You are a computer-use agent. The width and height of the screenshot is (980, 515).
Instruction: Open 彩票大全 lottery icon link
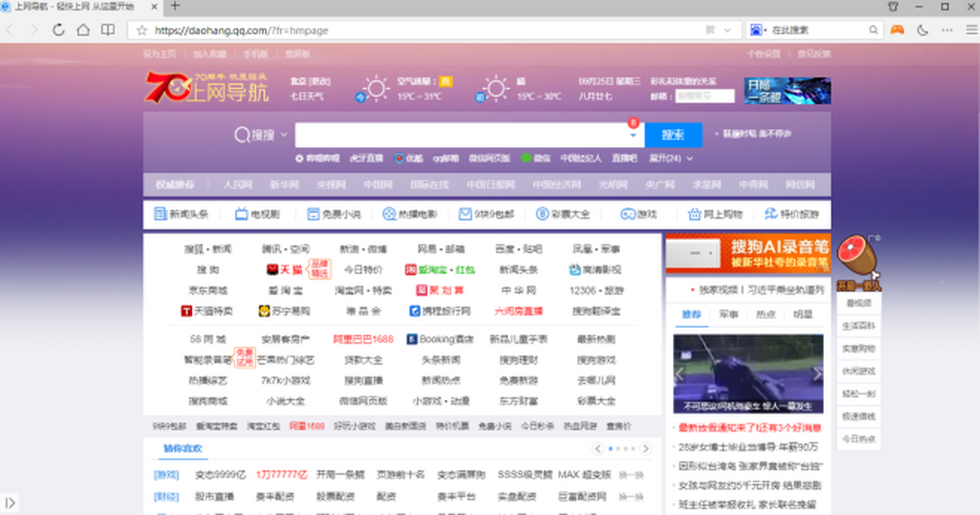(x=563, y=214)
